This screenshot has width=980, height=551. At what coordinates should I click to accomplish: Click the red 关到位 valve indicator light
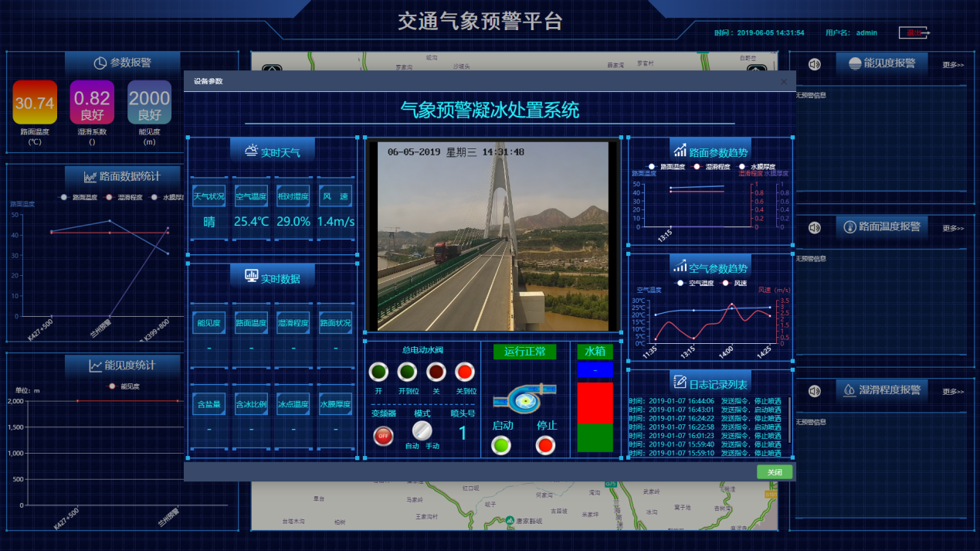coord(465,372)
